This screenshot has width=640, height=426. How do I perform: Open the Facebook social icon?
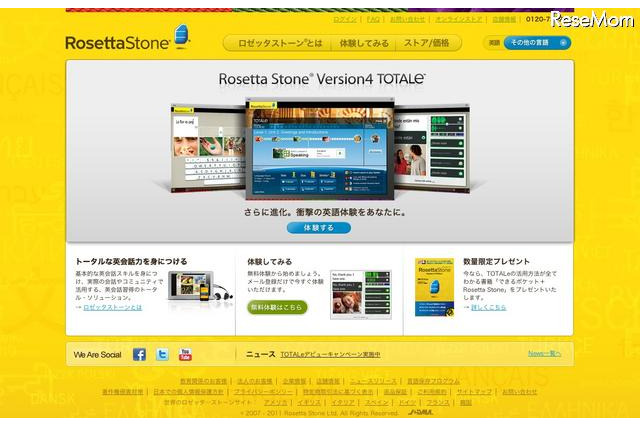139,354
